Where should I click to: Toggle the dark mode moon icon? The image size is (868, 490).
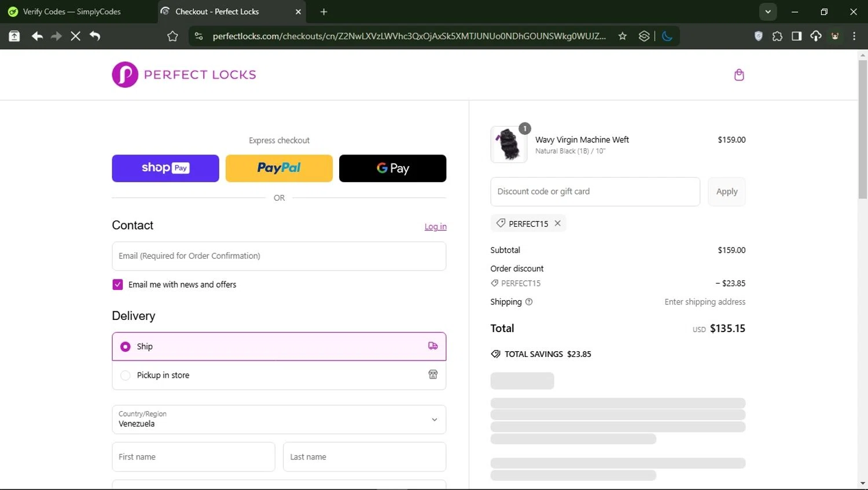tap(667, 36)
